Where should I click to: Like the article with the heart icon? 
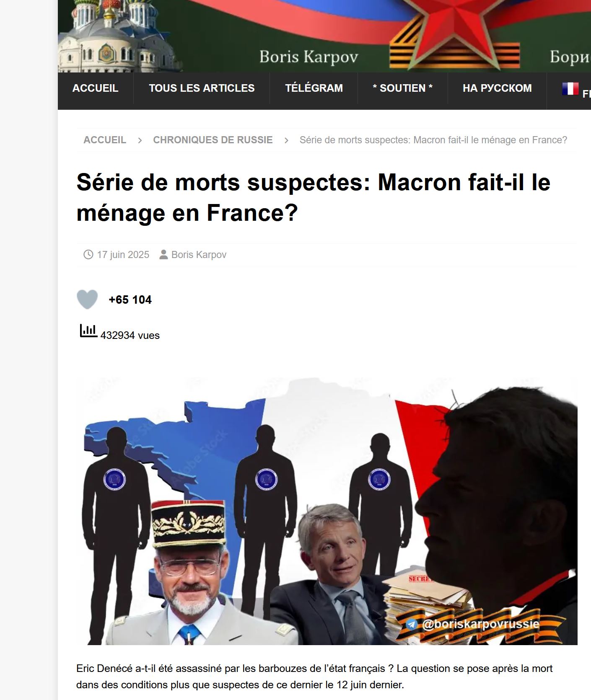87,299
